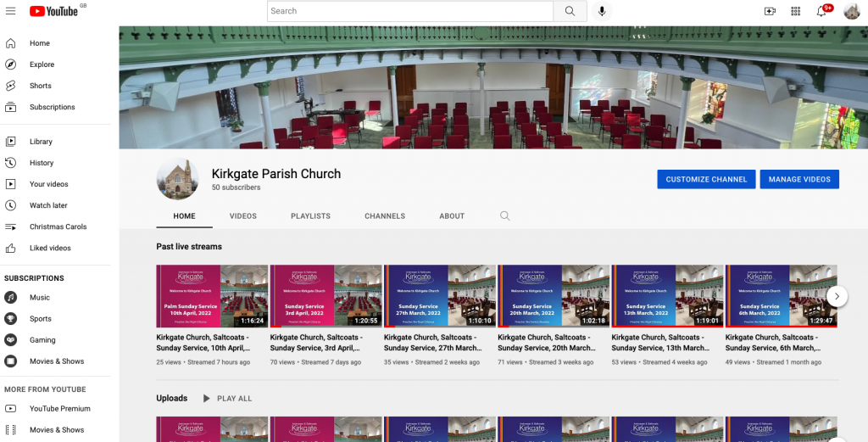This screenshot has height=442, width=868.
Task: Click the Movies & Shows icon under More from YouTube
Action: click(10, 430)
